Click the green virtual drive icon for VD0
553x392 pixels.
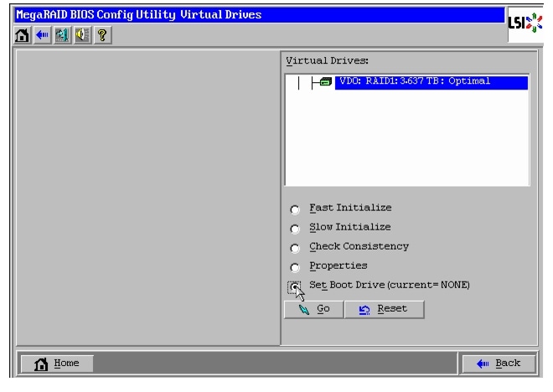click(x=326, y=82)
